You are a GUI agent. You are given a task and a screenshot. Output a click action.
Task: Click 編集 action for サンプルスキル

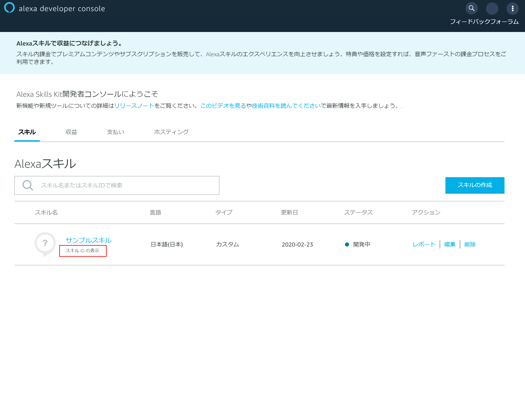click(x=450, y=244)
